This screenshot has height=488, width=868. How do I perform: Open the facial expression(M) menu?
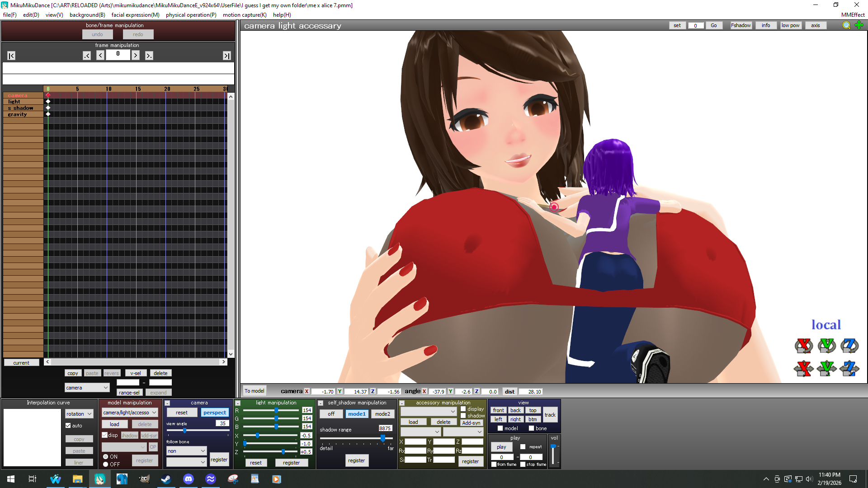pos(135,15)
